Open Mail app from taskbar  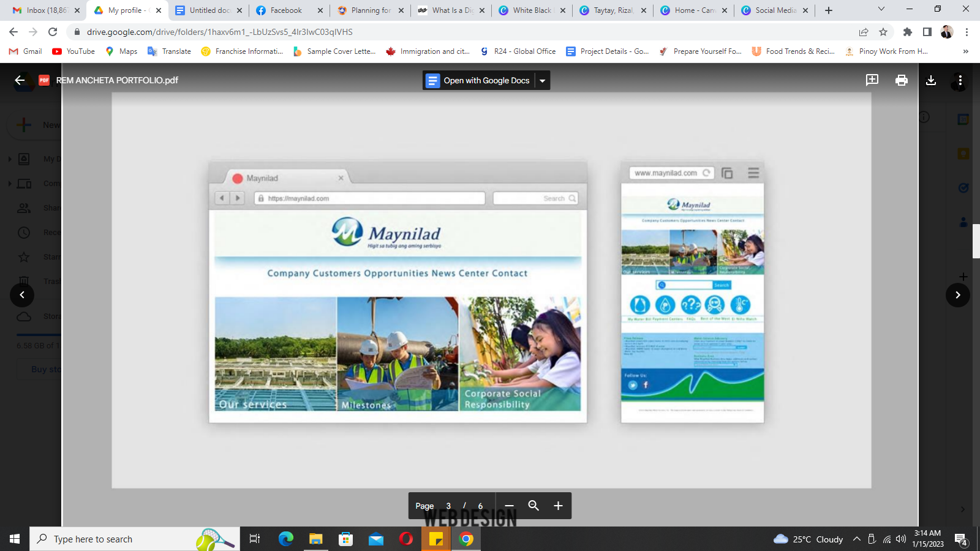pos(375,539)
